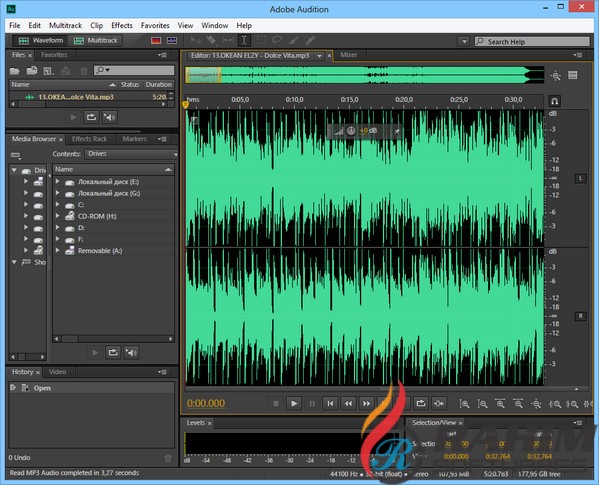Expand Локальный диск (E:) in Media Browser

point(58,182)
